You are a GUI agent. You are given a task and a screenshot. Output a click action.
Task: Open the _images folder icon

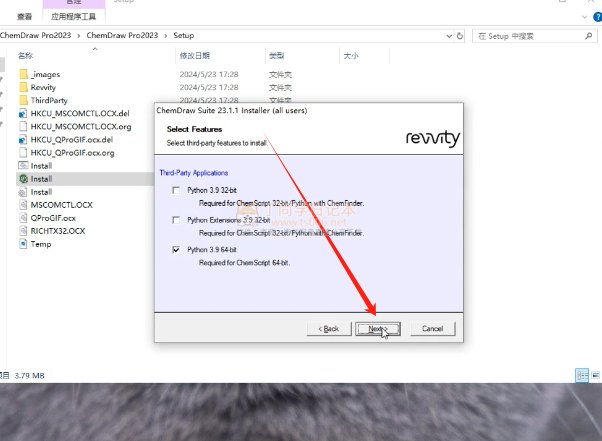pyautogui.click(x=23, y=74)
